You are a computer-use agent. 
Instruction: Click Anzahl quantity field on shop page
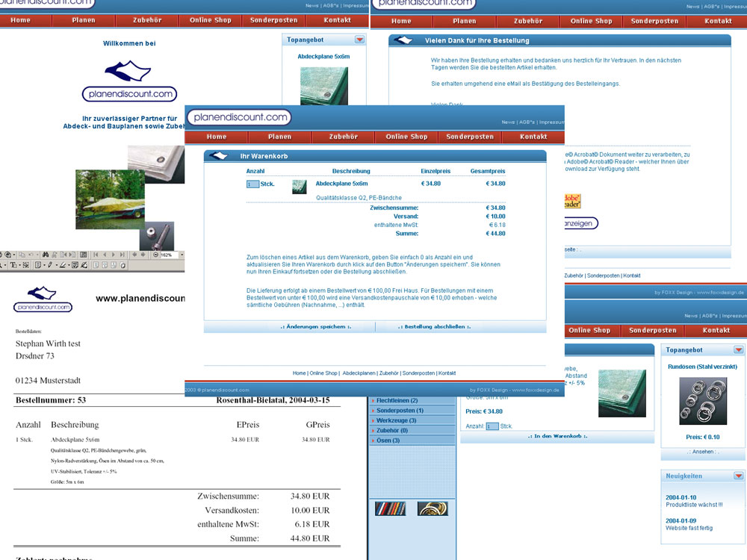click(492, 426)
